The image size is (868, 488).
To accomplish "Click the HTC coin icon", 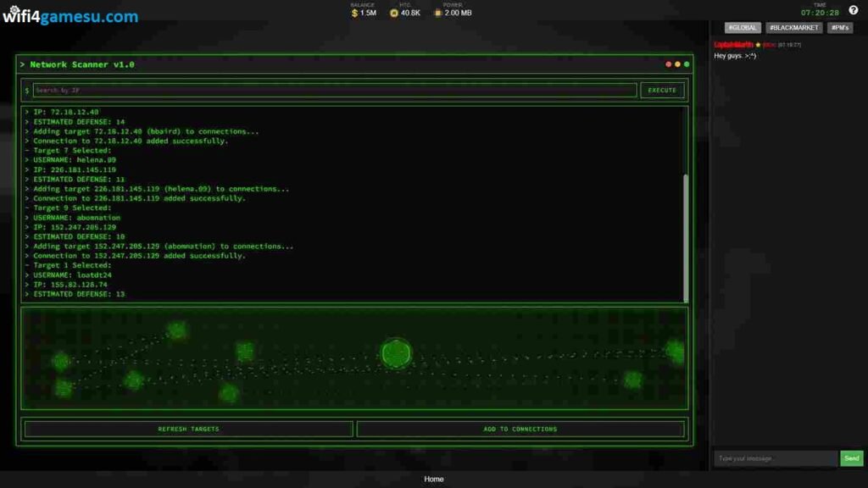I will [394, 13].
